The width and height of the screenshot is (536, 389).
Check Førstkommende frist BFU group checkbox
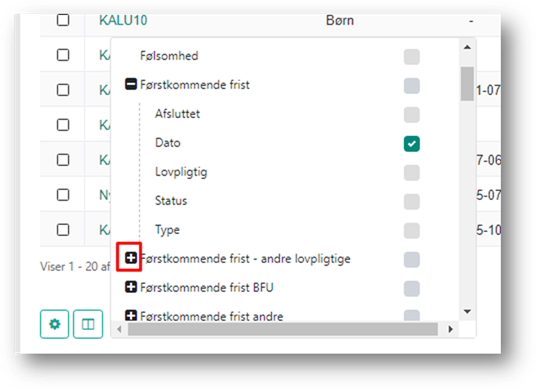coord(412,289)
